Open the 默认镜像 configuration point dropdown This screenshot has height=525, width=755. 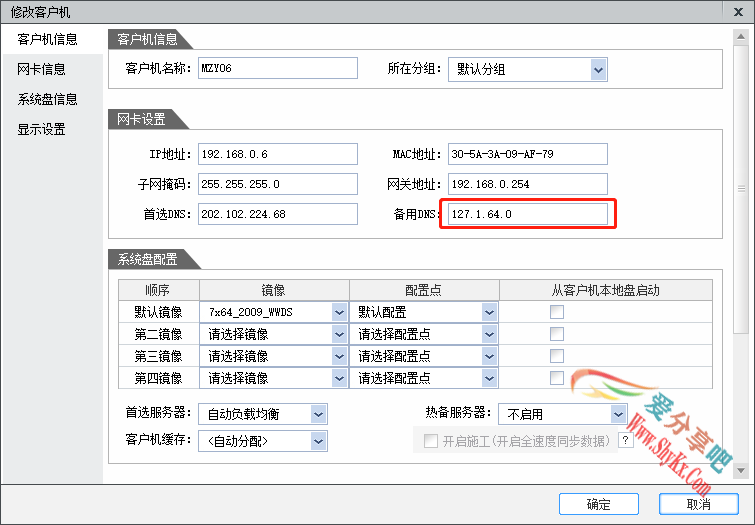pyautogui.click(x=424, y=312)
